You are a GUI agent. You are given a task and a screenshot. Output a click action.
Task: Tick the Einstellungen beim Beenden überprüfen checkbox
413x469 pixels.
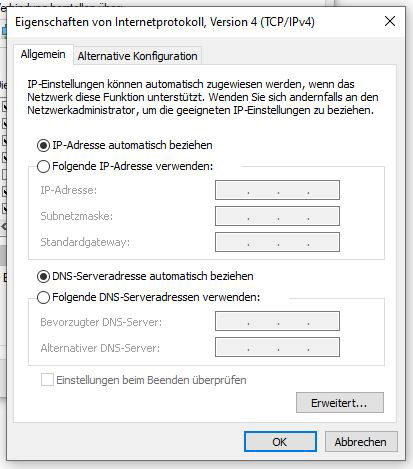click(x=47, y=380)
